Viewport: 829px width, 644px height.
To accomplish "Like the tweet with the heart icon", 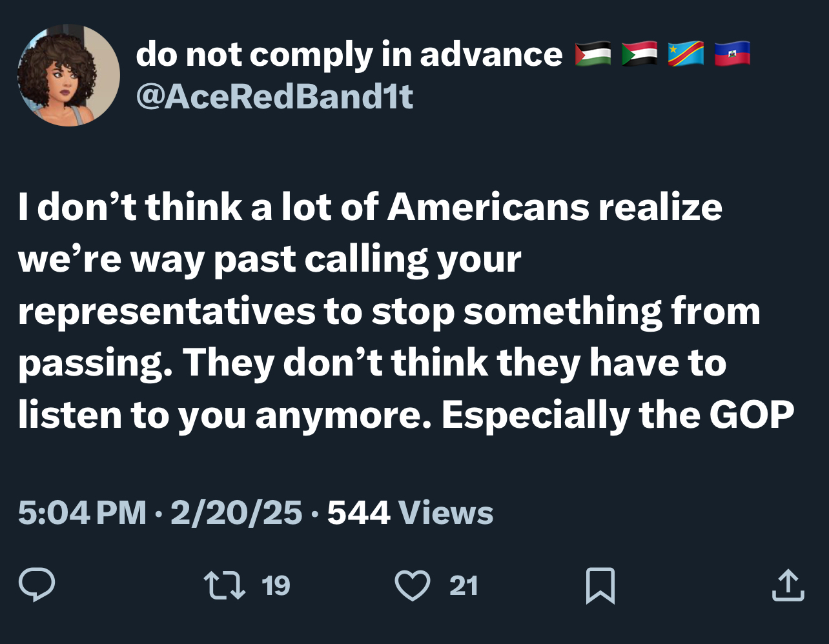I will (412, 586).
